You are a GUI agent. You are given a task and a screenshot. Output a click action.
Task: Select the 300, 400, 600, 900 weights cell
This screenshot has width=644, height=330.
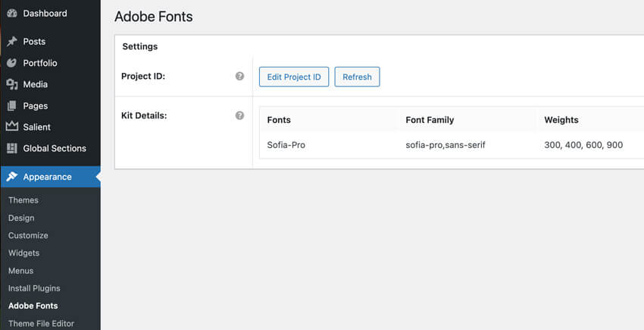tap(583, 145)
